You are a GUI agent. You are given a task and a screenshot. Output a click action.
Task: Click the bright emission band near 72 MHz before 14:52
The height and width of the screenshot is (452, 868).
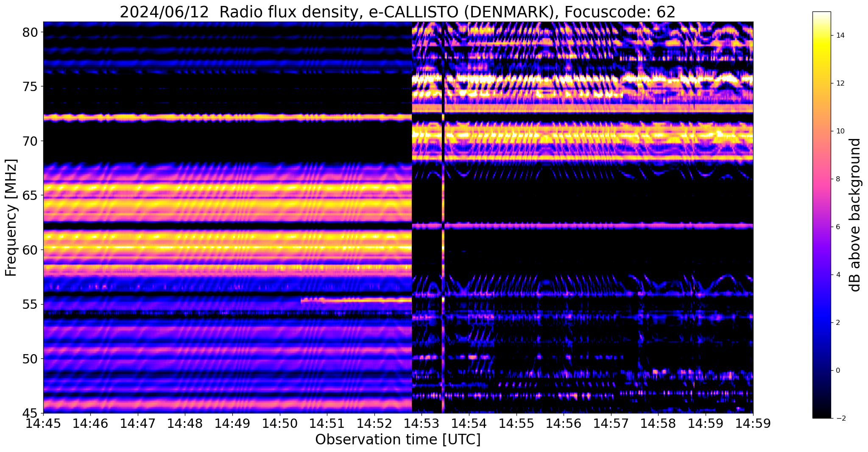[227, 117]
